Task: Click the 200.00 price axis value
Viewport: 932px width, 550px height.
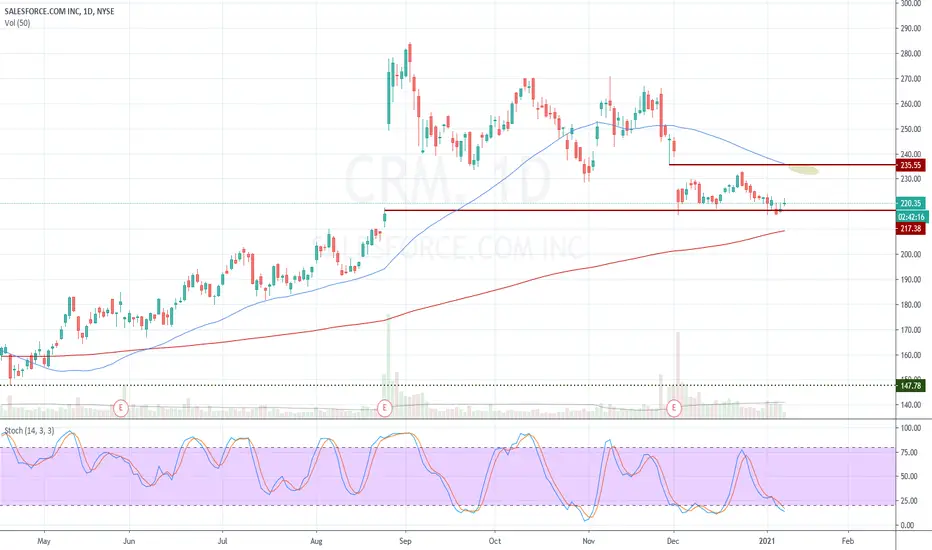Action: tap(911, 254)
